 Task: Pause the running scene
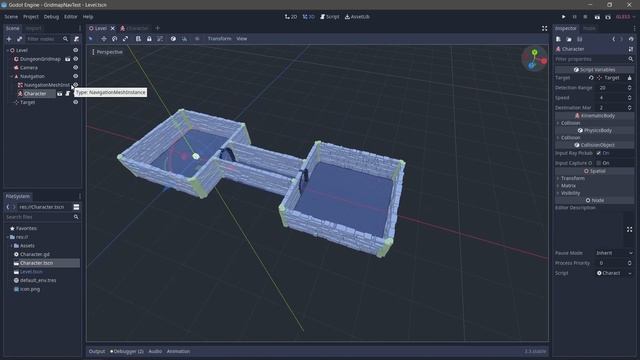[574, 17]
